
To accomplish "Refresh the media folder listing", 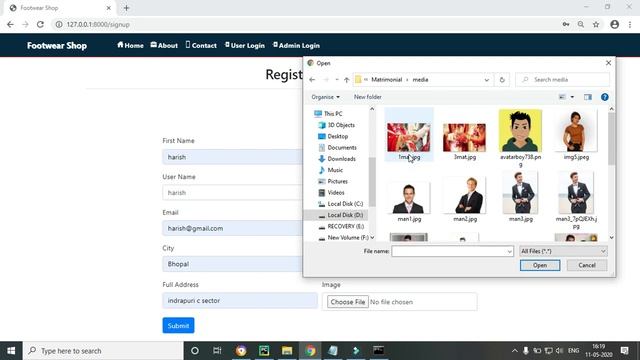I will (x=502, y=80).
